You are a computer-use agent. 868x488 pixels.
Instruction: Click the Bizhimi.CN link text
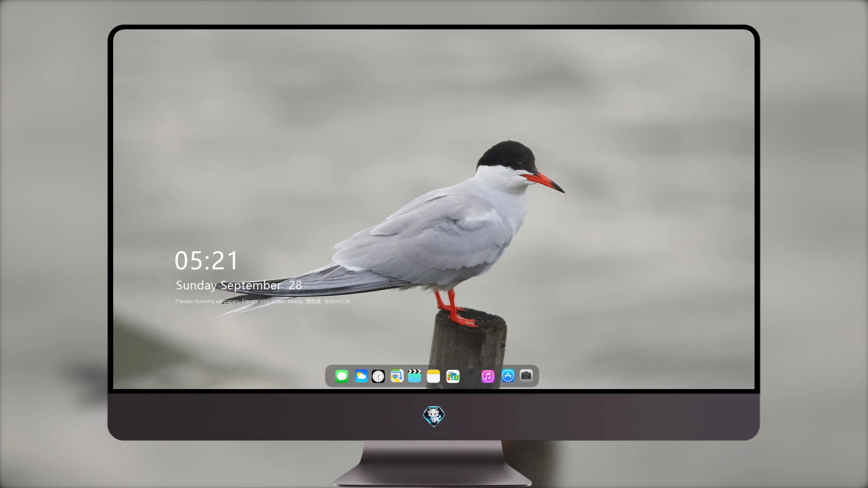337,301
